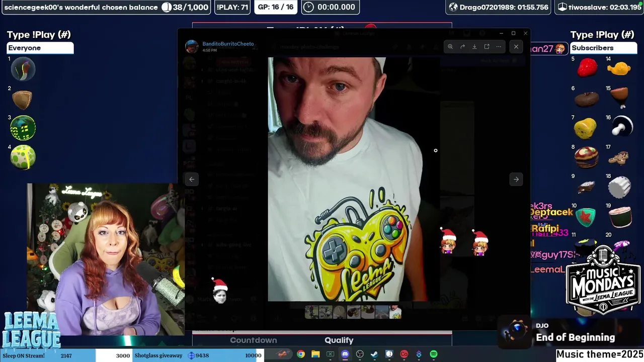Click the zoom magnifier icon in image viewer
The image size is (644, 362).
[x=450, y=47]
